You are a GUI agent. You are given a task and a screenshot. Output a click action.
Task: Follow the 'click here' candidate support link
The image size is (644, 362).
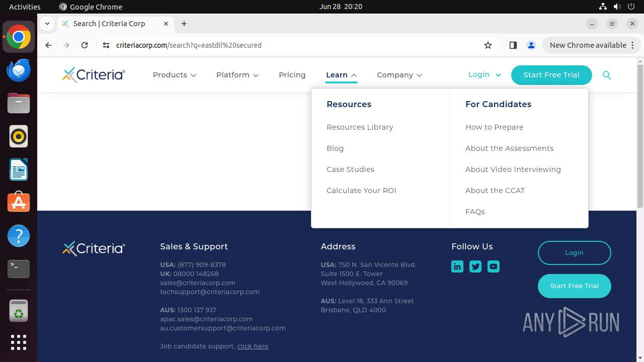[253, 346]
